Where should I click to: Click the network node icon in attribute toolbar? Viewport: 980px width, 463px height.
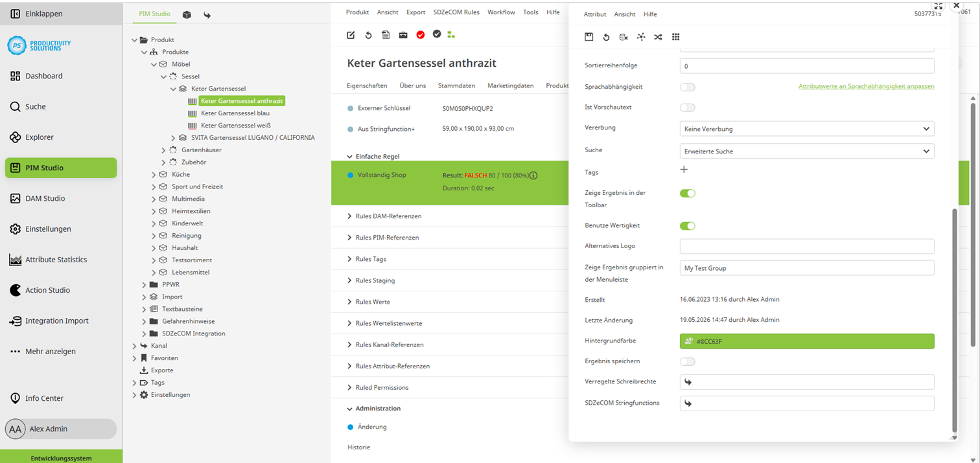(641, 37)
